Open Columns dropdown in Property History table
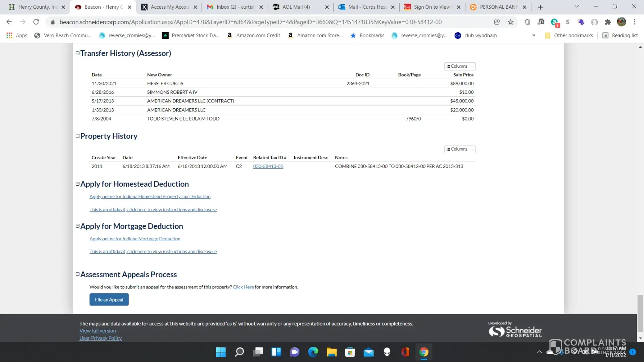The height and width of the screenshot is (362, 644). click(460, 149)
